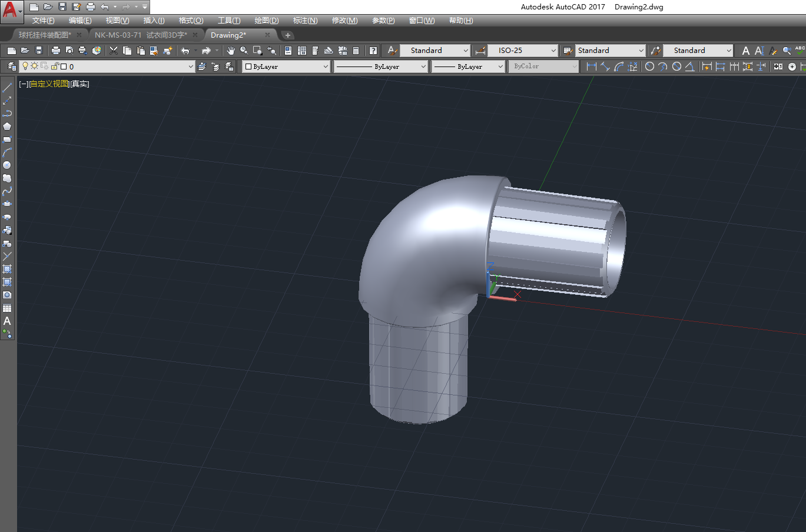
Task: Expand the Quick Access Toolbar customize arrow
Action: point(145,7)
